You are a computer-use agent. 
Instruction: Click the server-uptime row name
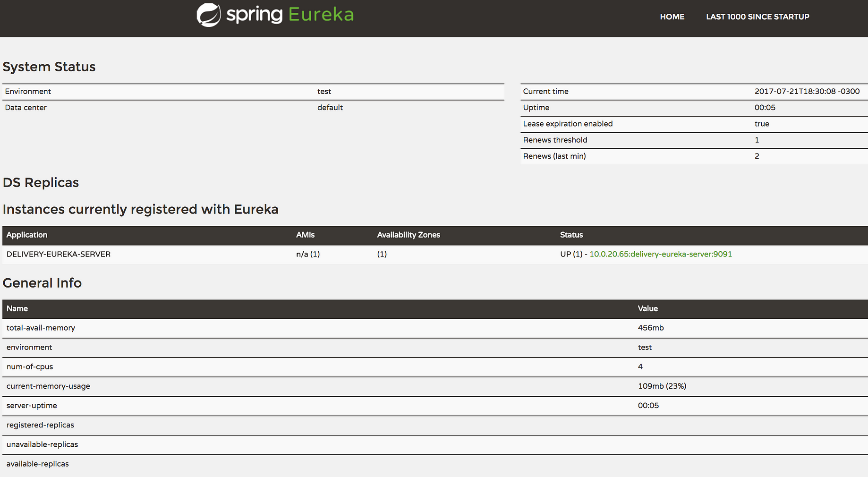[x=32, y=406]
